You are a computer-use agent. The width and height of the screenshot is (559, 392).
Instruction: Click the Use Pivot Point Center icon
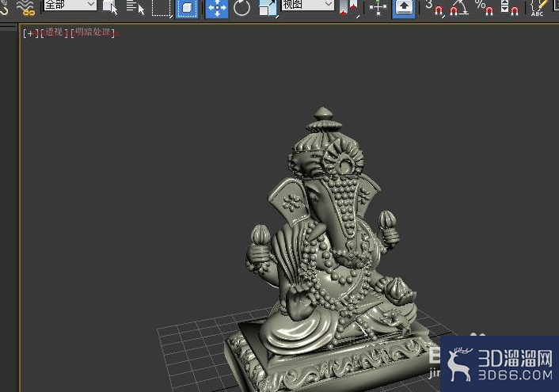click(348, 8)
